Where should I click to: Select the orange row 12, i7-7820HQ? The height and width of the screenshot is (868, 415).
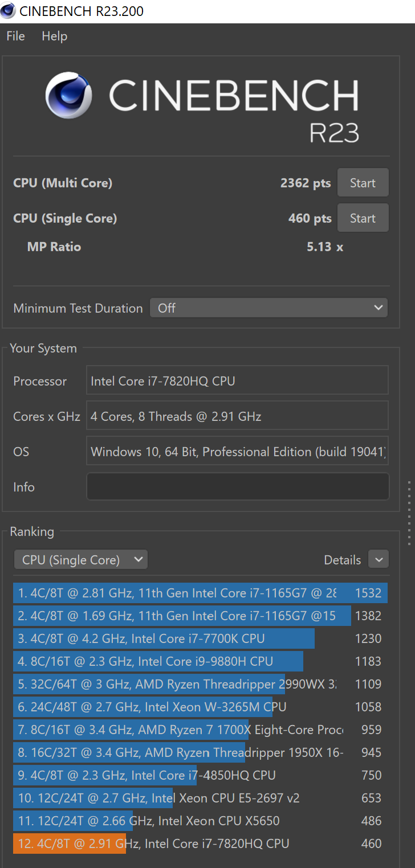click(x=201, y=844)
